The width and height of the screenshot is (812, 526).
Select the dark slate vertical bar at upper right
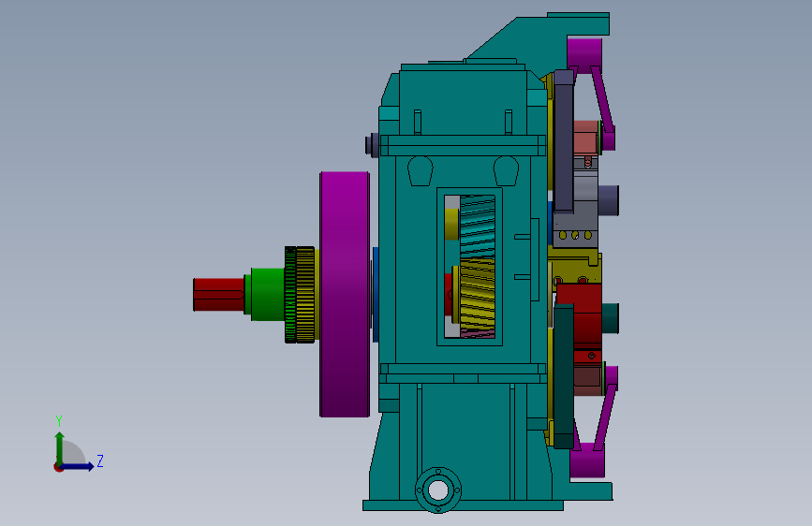tap(564, 140)
